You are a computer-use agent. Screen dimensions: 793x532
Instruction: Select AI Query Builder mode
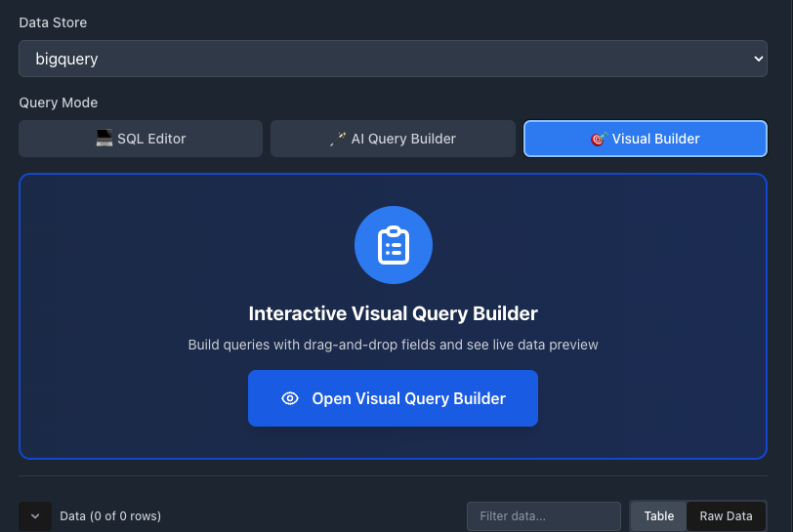[393, 139]
